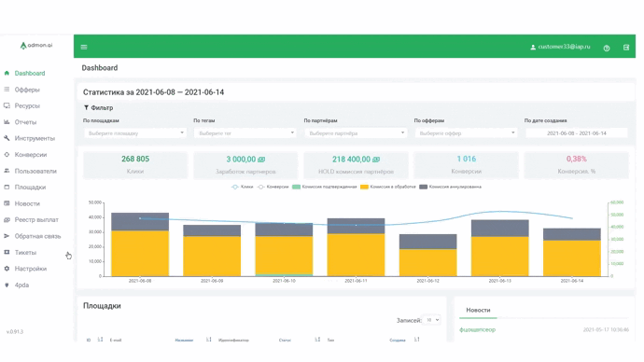
Task: Open the help question mark icon
Action: click(x=607, y=48)
